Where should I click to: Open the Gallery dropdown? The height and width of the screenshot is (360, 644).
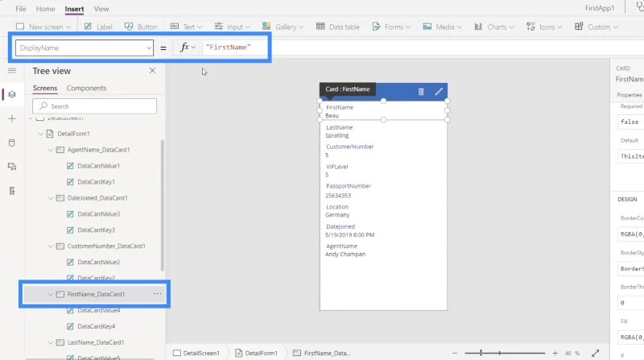283,27
